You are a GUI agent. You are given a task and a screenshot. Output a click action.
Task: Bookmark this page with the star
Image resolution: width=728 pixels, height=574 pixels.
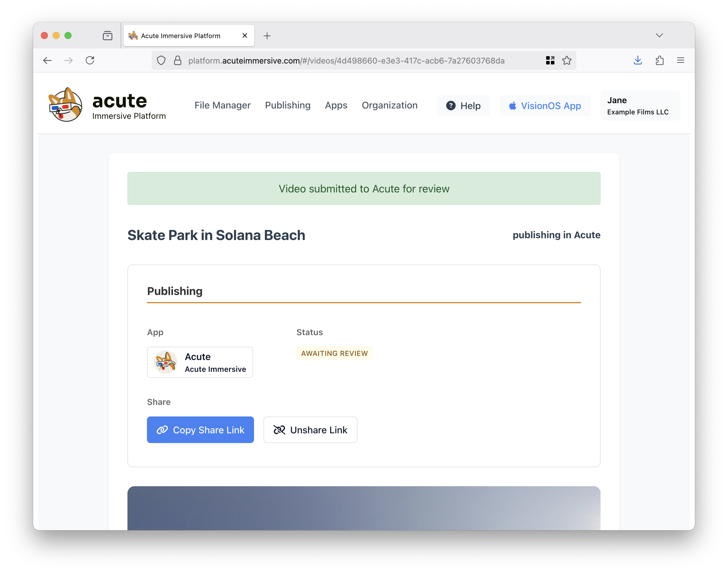pyautogui.click(x=567, y=61)
